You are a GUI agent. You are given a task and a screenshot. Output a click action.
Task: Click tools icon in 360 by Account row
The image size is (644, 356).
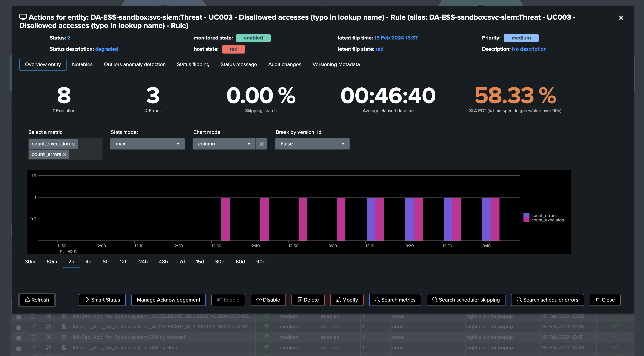click(49, 337)
